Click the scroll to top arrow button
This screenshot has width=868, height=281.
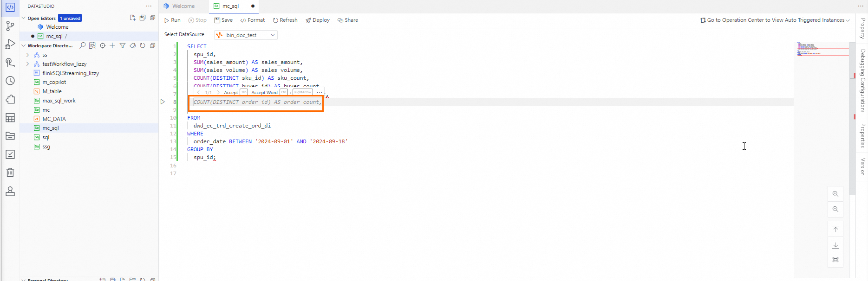[x=835, y=229]
